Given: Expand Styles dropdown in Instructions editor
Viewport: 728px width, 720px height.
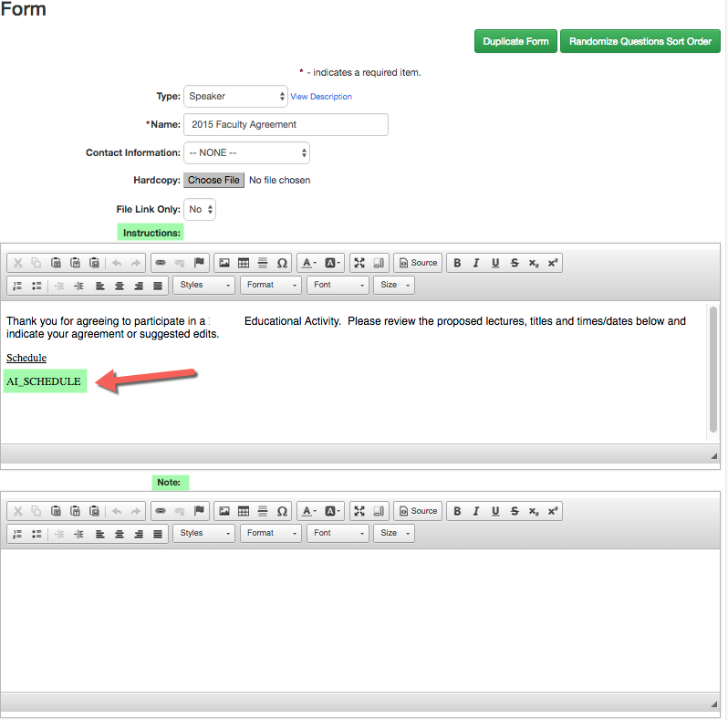Looking at the screenshot, I should [x=203, y=285].
